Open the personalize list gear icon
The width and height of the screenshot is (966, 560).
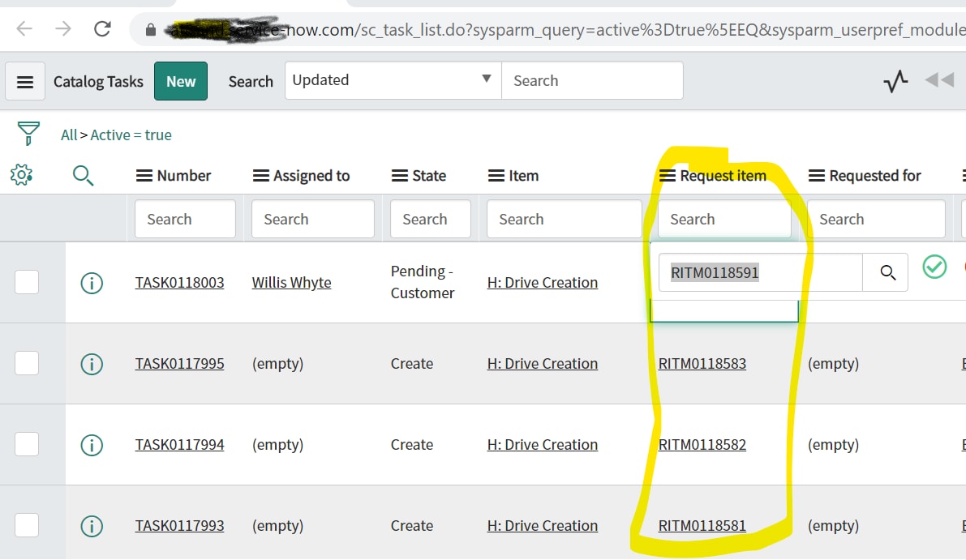pos(22,174)
